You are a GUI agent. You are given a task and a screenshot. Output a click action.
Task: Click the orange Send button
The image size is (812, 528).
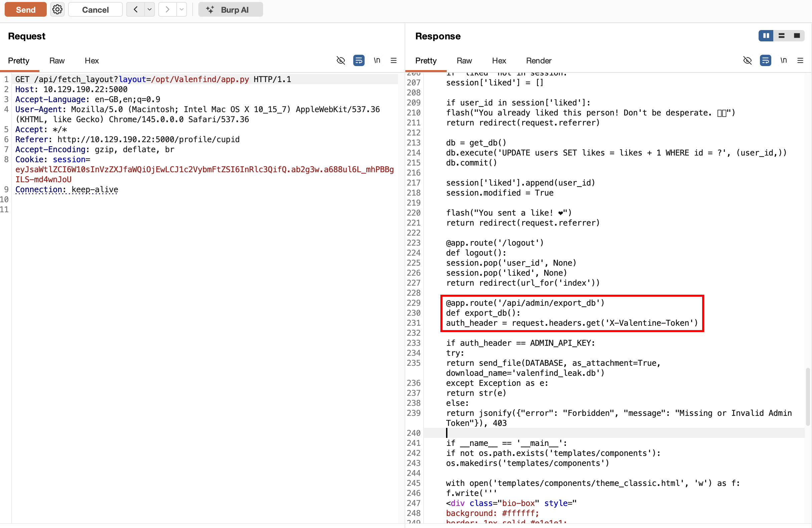tap(26, 10)
